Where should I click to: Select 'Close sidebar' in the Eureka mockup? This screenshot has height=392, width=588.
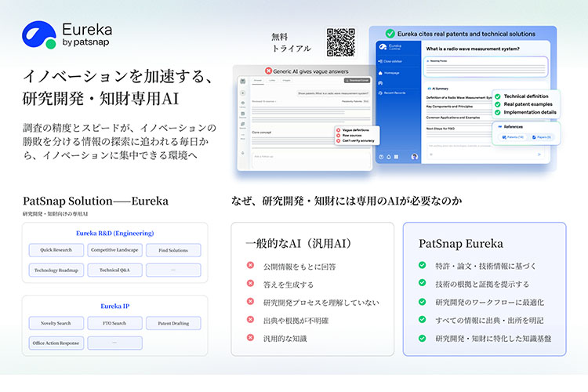(390, 61)
